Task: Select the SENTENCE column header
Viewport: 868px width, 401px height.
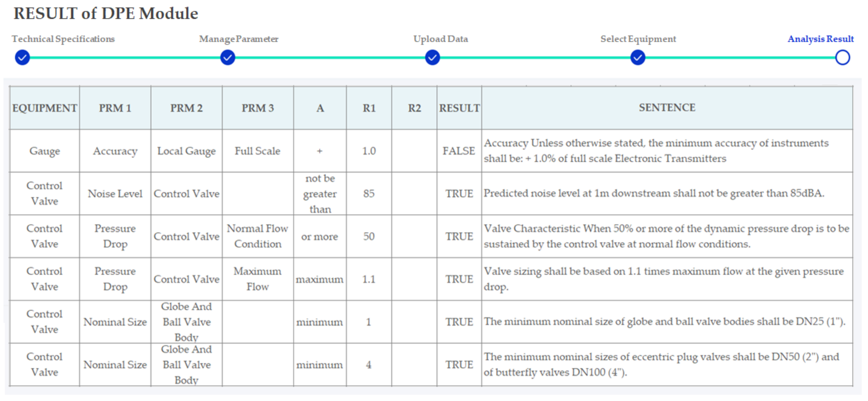Action: pyautogui.click(x=667, y=108)
